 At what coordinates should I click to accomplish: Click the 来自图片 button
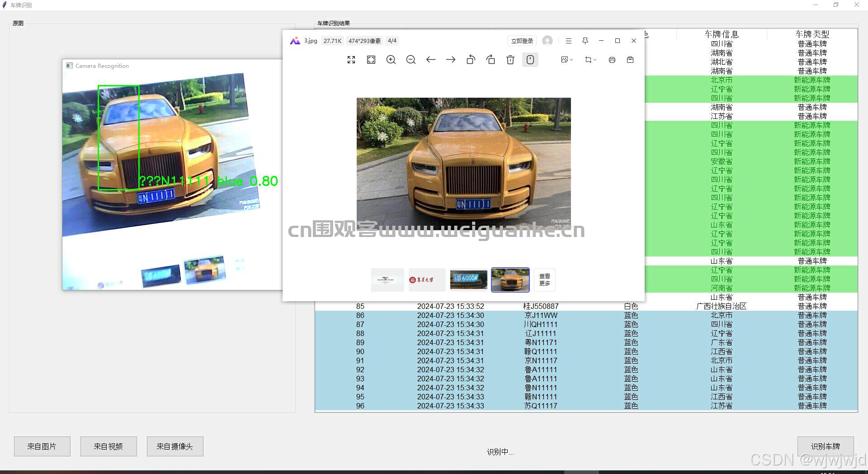tap(42, 446)
